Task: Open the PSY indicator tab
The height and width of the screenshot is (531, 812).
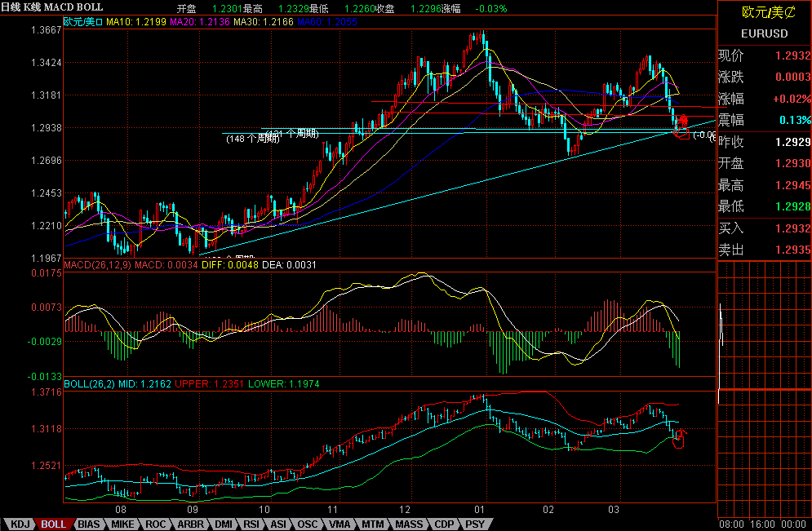Action: click(475, 524)
